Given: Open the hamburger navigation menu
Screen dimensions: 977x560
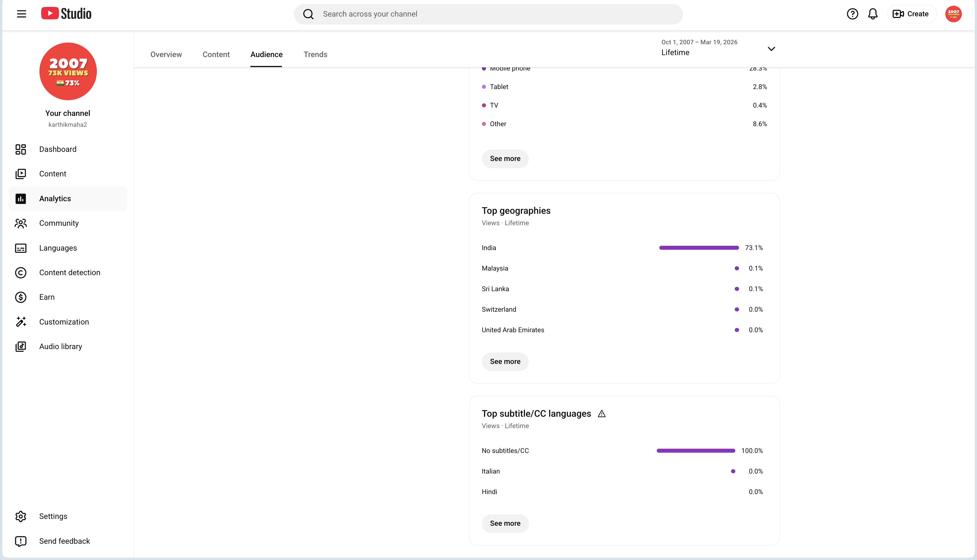Looking at the screenshot, I should coord(21,14).
